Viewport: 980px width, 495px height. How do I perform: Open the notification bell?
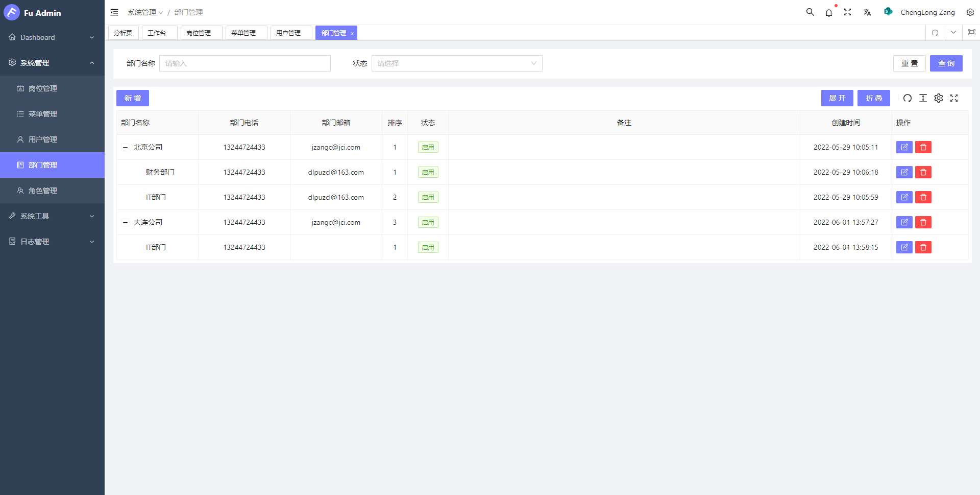829,12
